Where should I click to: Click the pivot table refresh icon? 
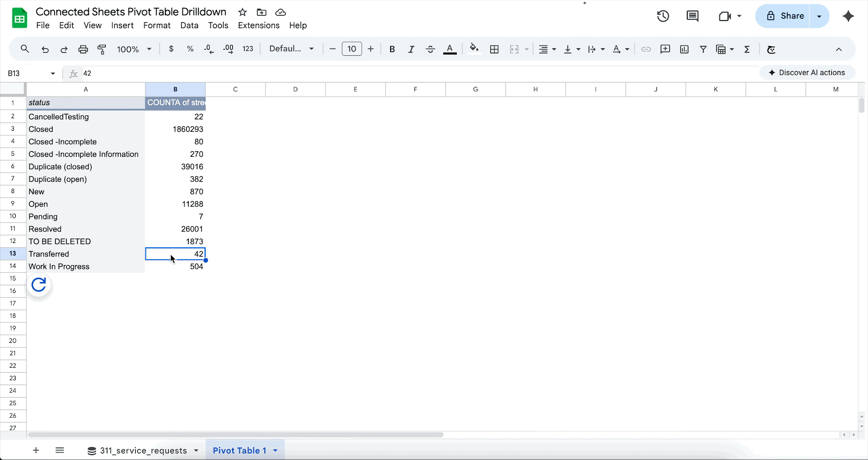coord(39,285)
